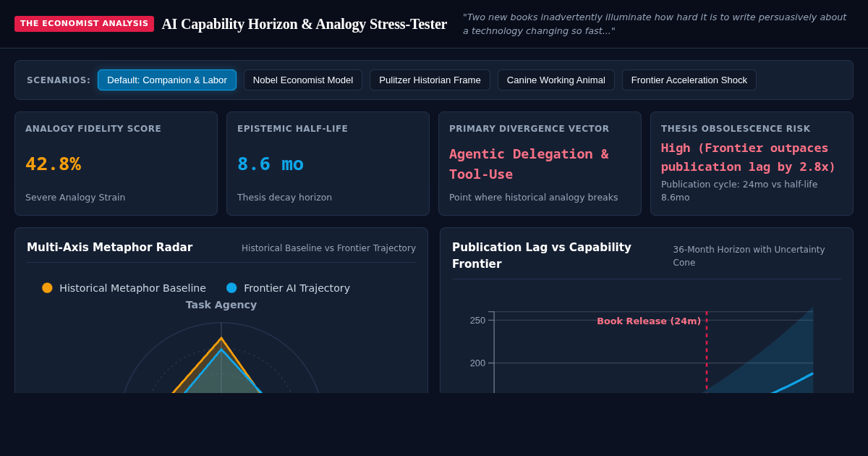The width and height of the screenshot is (868, 456).
Task: Click The Economist Analysis red badge
Action: click(84, 24)
